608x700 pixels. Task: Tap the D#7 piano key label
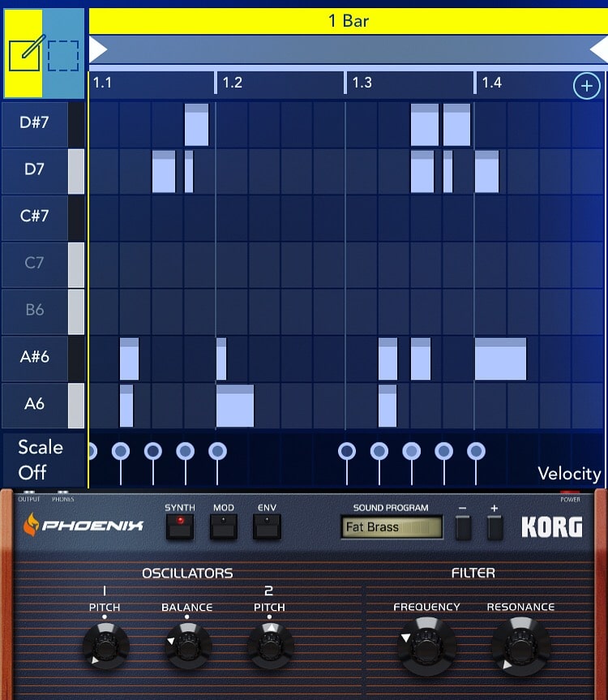click(x=34, y=122)
